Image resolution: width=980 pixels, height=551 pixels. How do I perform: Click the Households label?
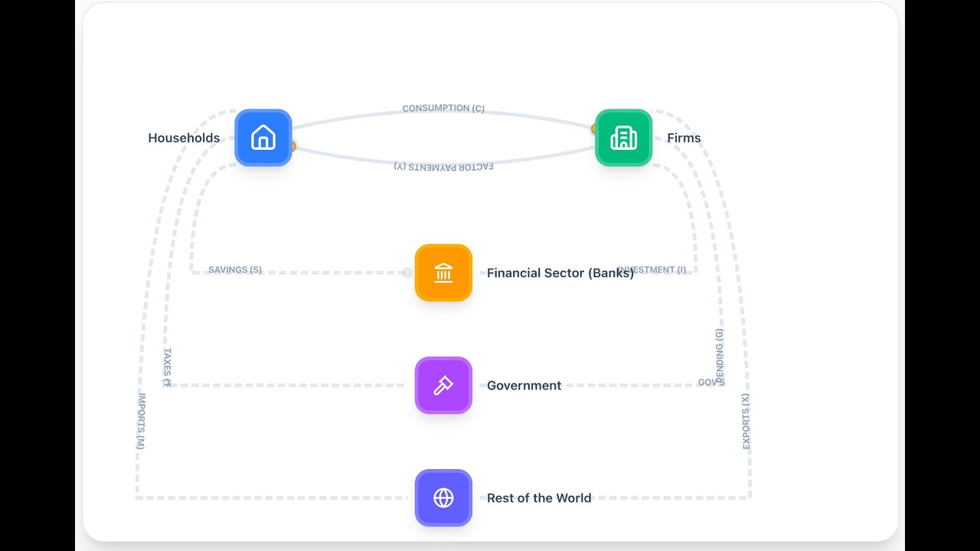pyautogui.click(x=184, y=138)
